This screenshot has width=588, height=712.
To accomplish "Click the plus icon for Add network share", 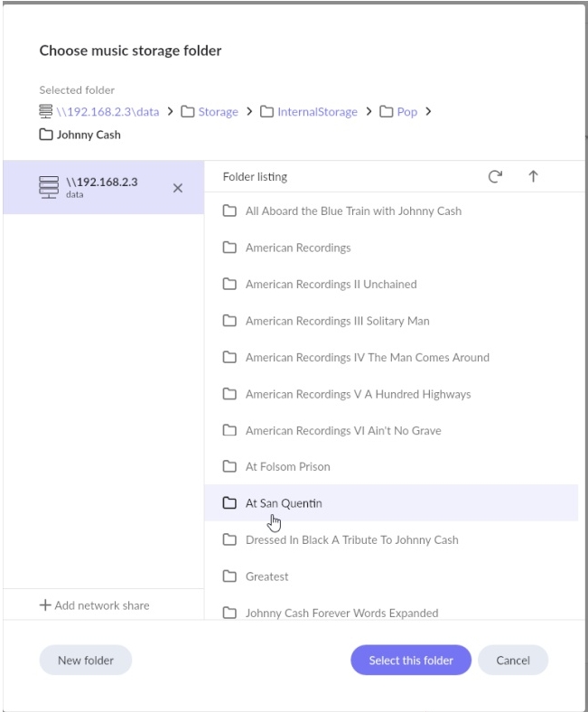I will click(x=45, y=605).
